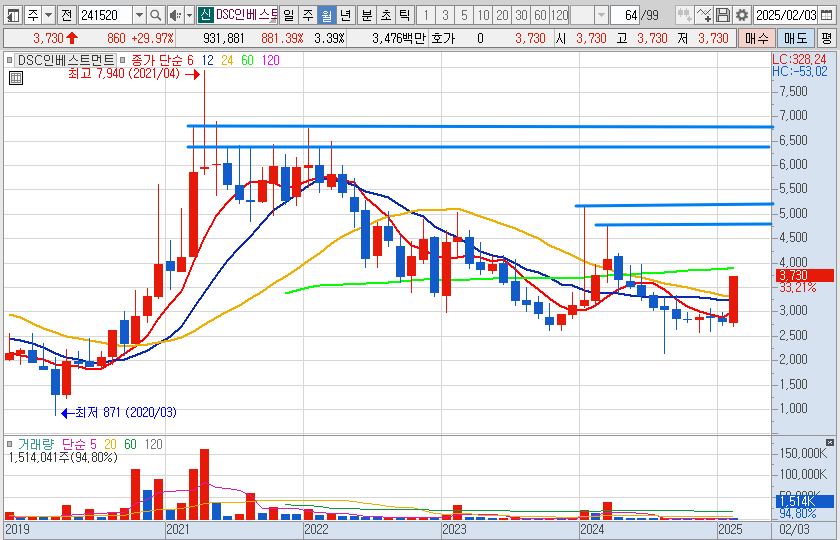Image resolution: width=840 pixels, height=540 pixels.
Task: Click the 호가 label in quote bar
Action: pyautogui.click(x=442, y=38)
